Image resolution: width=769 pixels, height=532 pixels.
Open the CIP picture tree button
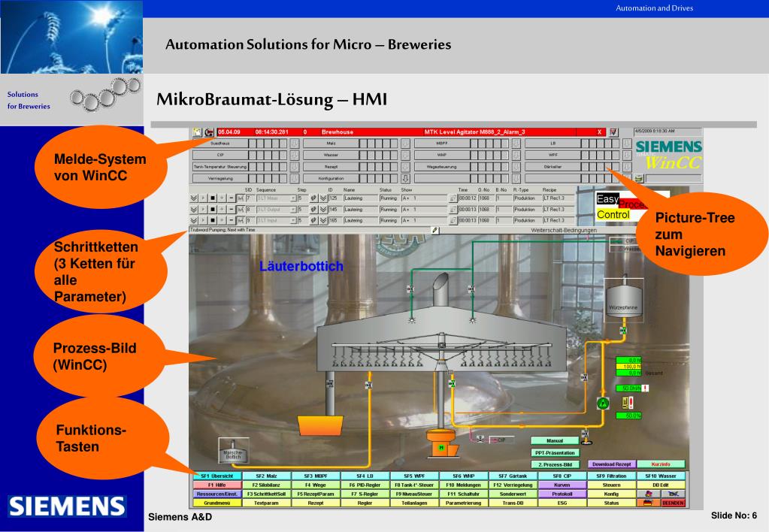220,155
